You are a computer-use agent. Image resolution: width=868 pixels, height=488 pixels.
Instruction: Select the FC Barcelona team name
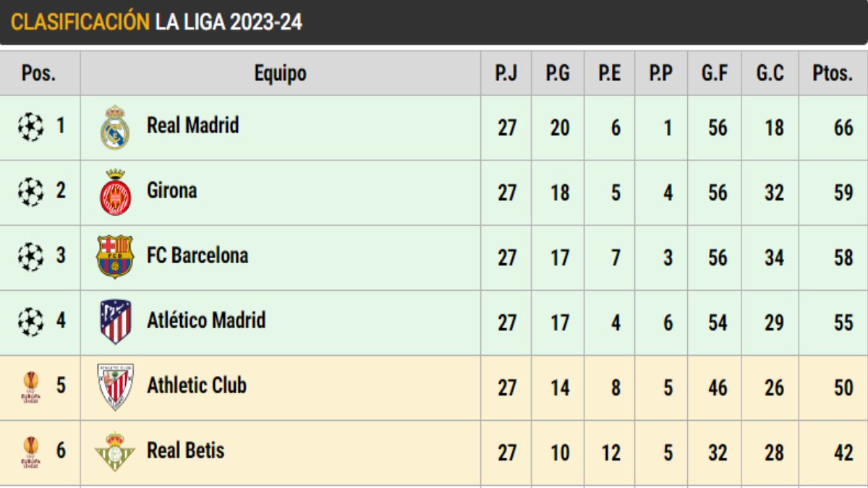[x=197, y=255]
